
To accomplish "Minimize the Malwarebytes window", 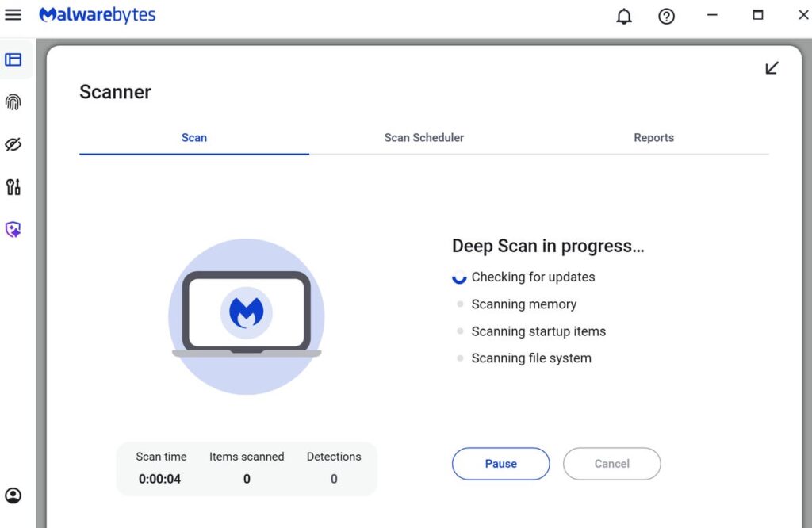I will tap(712, 15).
